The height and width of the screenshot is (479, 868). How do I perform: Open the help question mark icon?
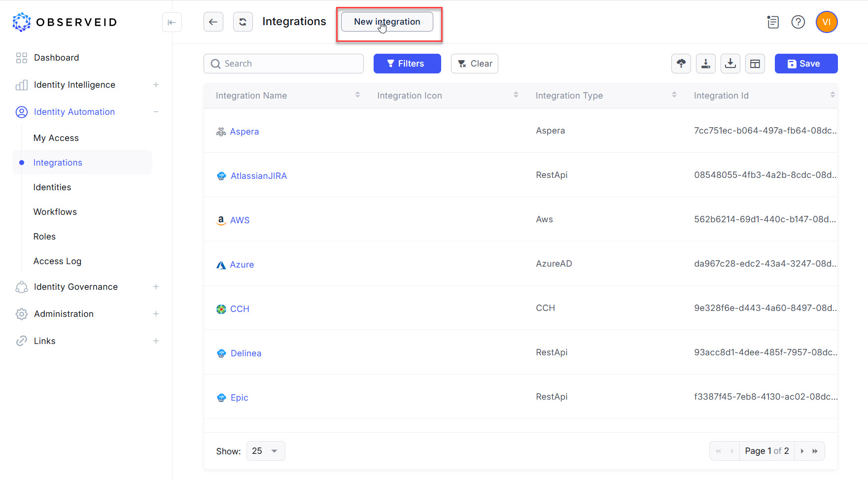tap(798, 22)
